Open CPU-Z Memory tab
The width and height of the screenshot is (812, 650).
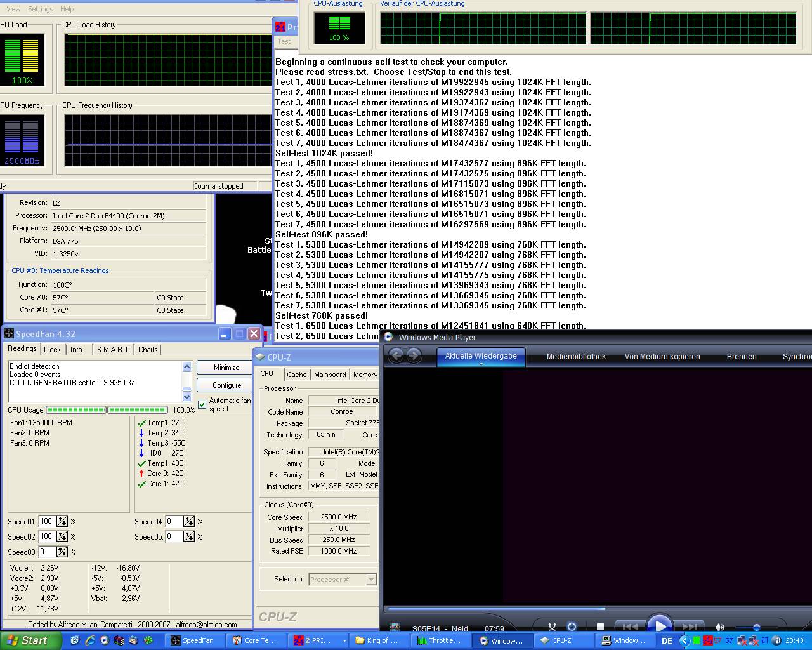(365, 375)
